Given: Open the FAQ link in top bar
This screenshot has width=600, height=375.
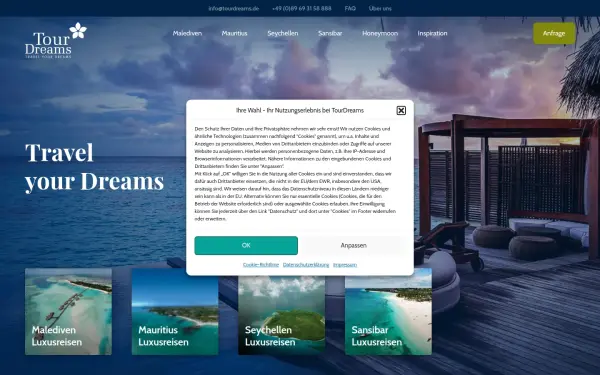Looking at the screenshot, I should [350, 8].
